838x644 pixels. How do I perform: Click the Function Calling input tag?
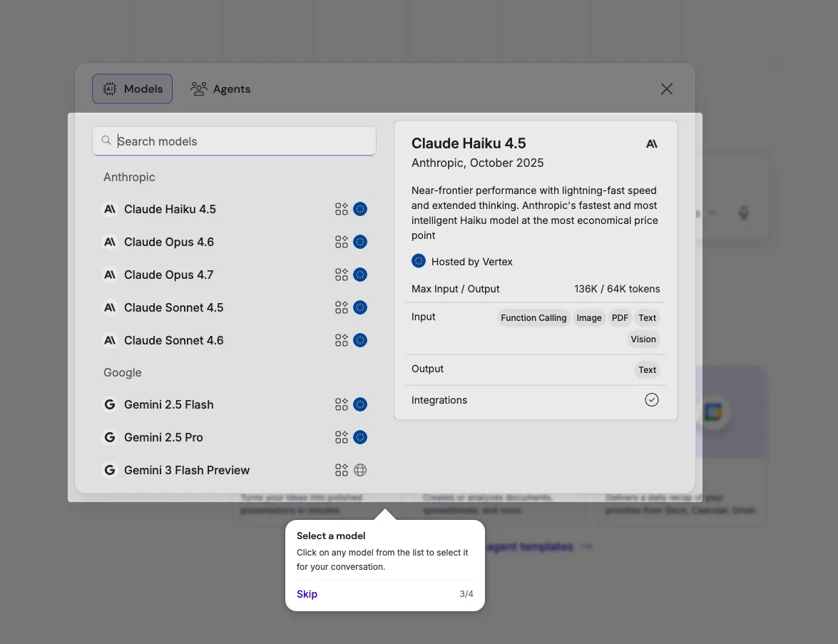coord(533,317)
